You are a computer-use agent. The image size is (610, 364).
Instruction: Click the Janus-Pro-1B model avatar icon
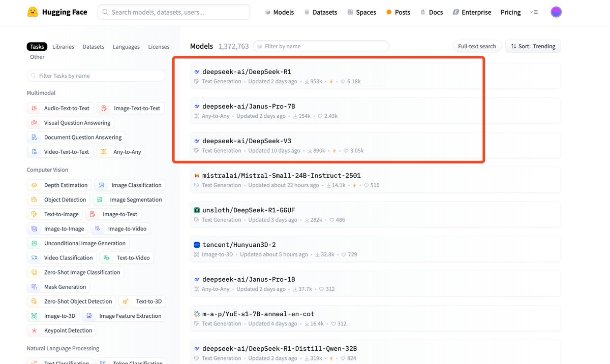pyautogui.click(x=197, y=280)
